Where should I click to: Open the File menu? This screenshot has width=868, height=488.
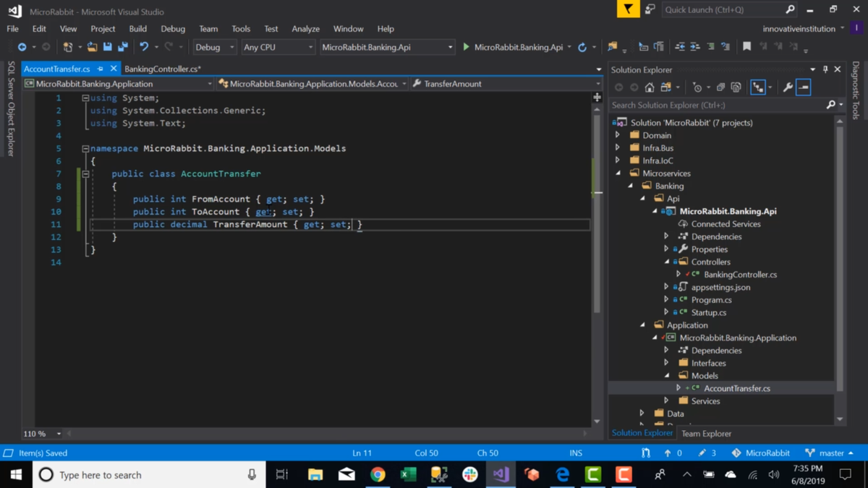pos(13,29)
